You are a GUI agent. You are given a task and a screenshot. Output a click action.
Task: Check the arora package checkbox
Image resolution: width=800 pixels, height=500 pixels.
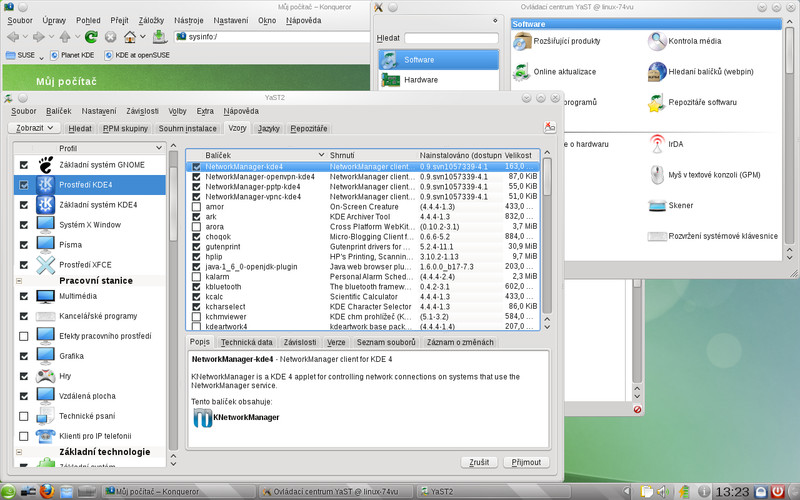[196, 227]
